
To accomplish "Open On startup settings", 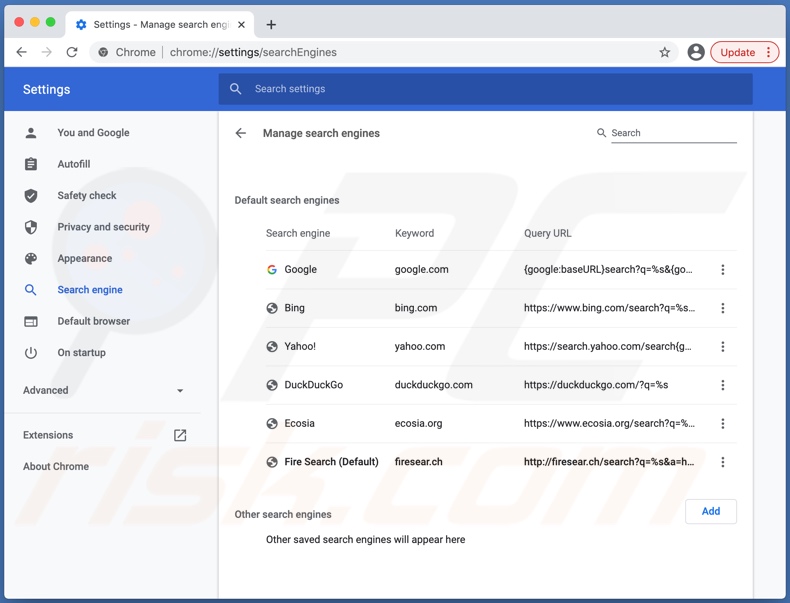I will pos(81,353).
